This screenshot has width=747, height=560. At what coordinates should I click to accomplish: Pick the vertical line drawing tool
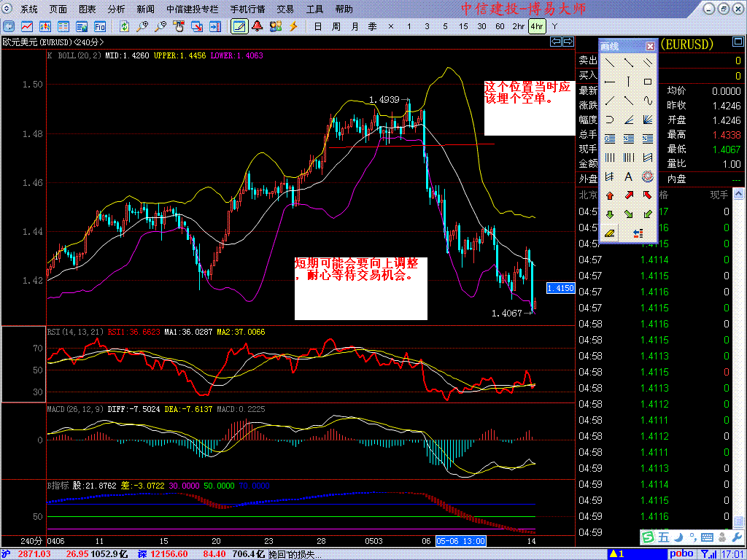[x=628, y=82]
